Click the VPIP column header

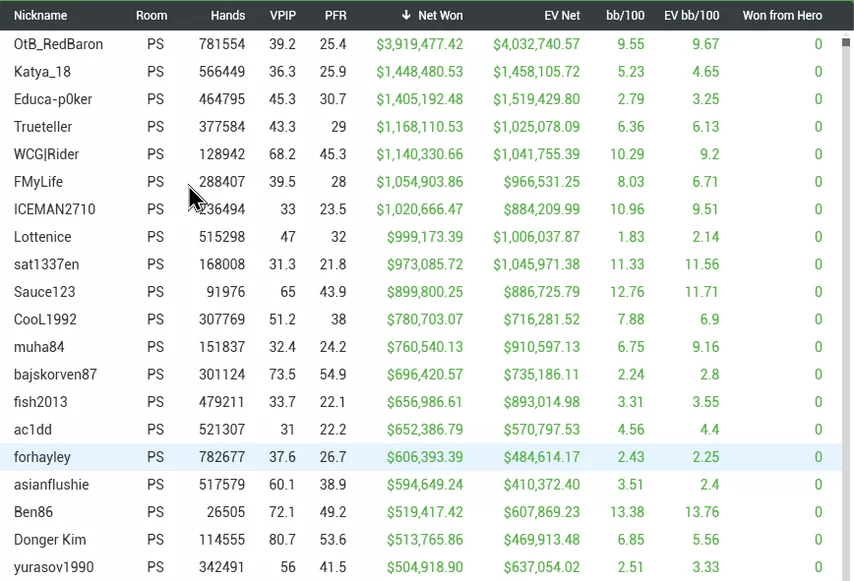click(283, 15)
